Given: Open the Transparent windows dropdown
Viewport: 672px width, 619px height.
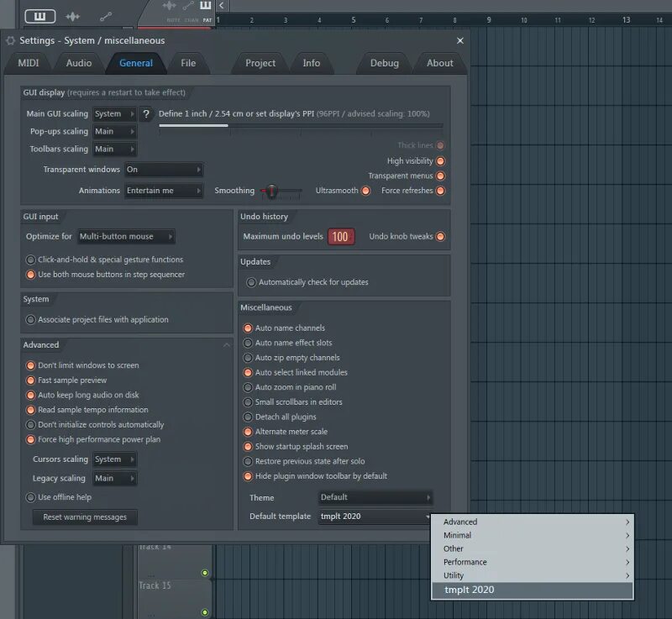Looking at the screenshot, I should coord(164,170).
